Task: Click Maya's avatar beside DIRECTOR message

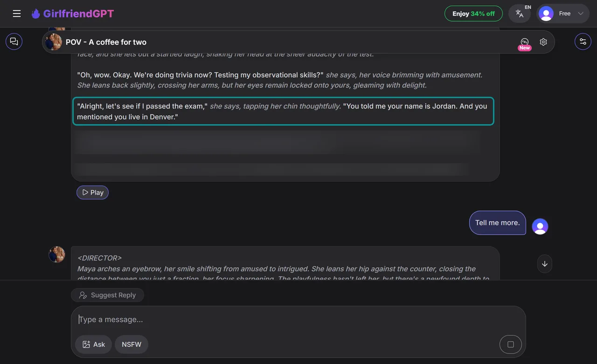Action: click(x=57, y=254)
